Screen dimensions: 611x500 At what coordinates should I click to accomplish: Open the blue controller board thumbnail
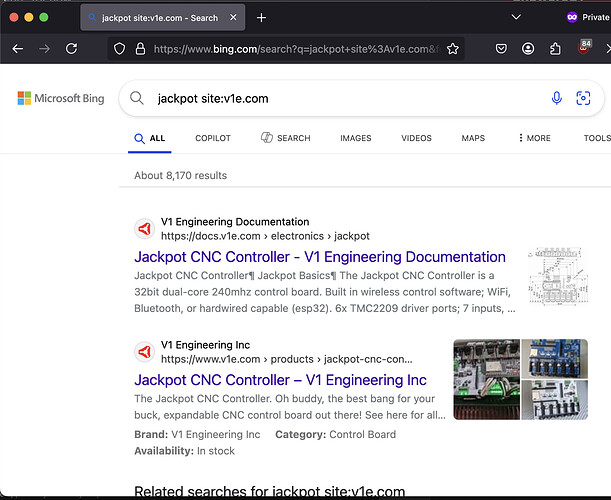click(x=554, y=359)
